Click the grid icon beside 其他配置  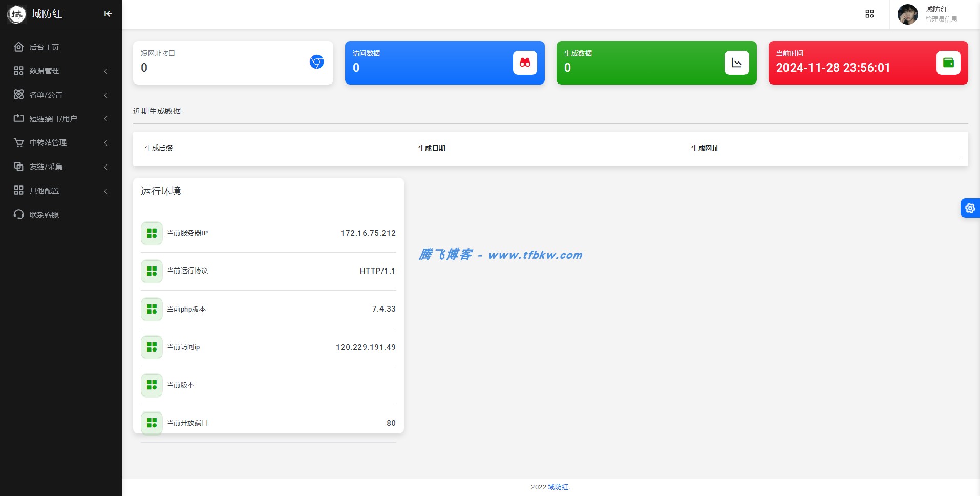(18, 191)
